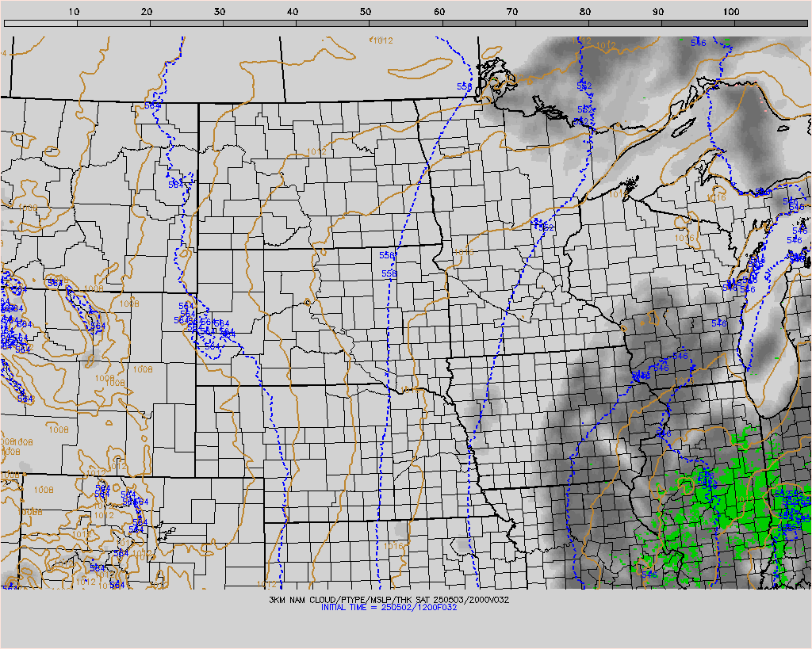The height and width of the screenshot is (649, 812).
Task: Select the scale swatch between 90 and 100
Action: (698, 23)
